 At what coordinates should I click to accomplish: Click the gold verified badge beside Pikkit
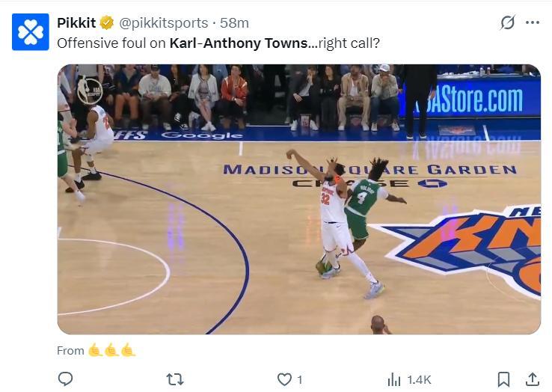point(108,23)
